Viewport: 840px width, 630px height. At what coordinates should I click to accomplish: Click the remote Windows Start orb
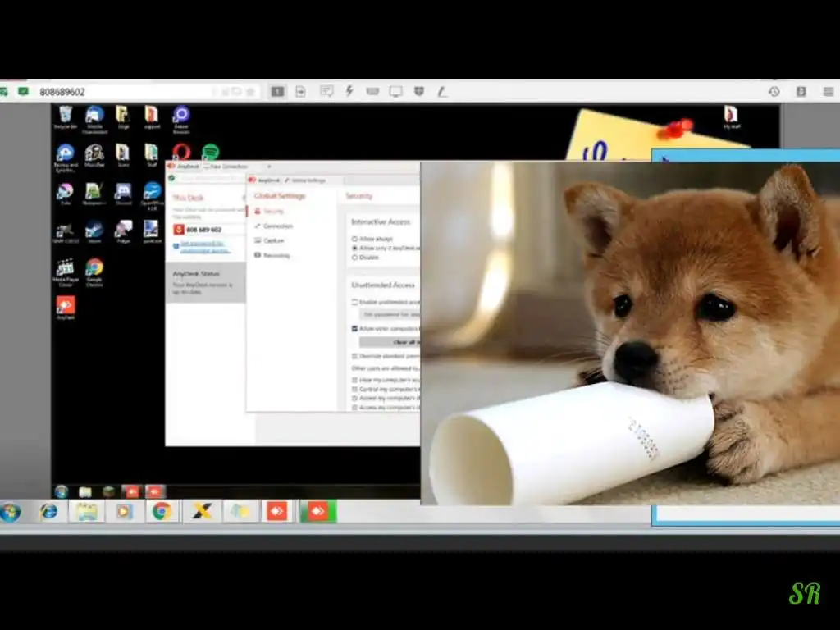(x=61, y=491)
